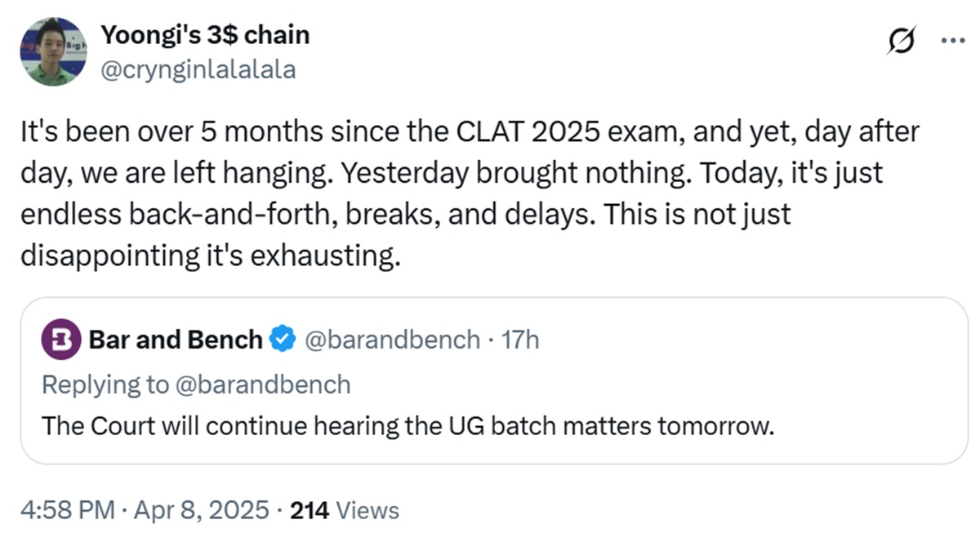Click the blue verified badge
This screenshot has width=980, height=551.
(283, 340)
